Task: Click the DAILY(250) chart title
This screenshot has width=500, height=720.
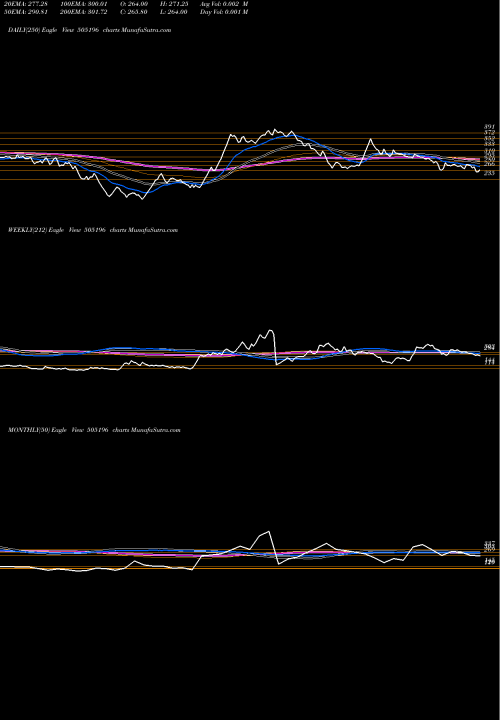Action: pyautogui.click(x=90, y=30)
